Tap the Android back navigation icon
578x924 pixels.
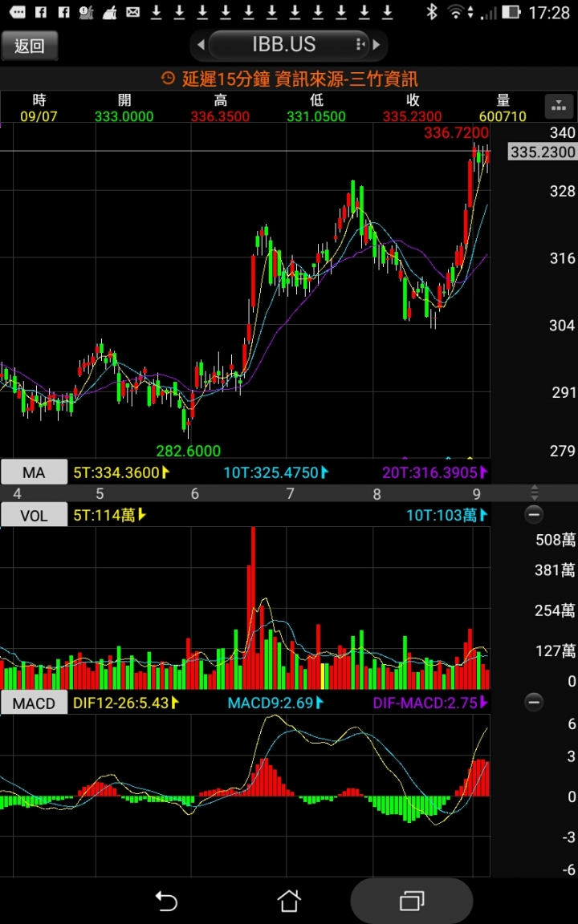(x=165, y=901)
